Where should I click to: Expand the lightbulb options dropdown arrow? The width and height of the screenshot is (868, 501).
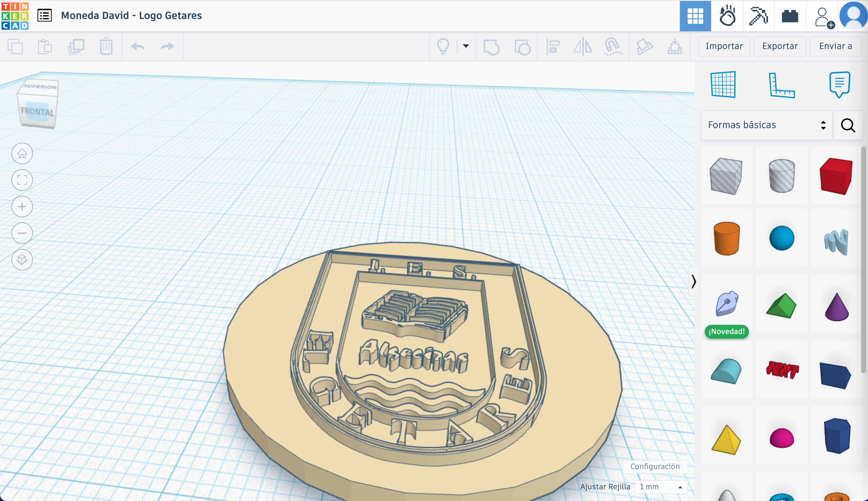point(466,46)
